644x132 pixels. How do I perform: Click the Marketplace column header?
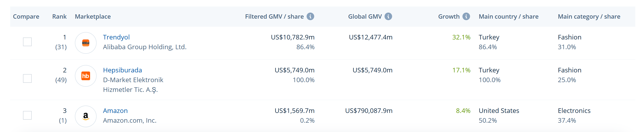[x=93, y=16]
